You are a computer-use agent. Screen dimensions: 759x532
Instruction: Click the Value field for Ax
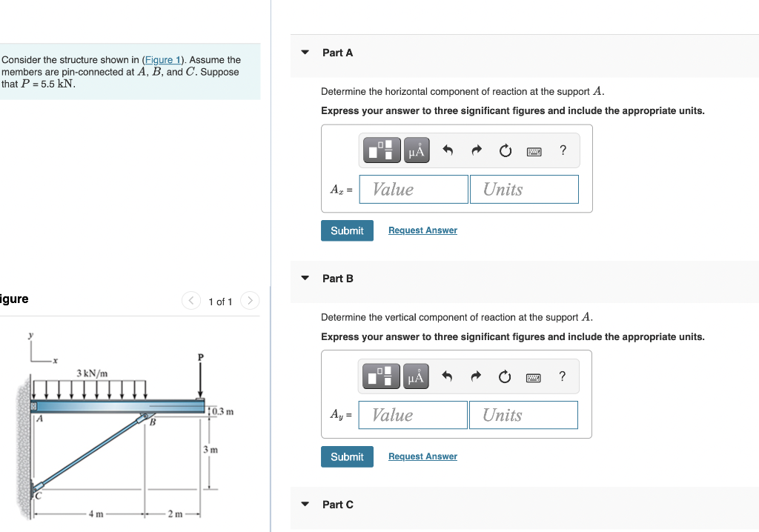413,189
